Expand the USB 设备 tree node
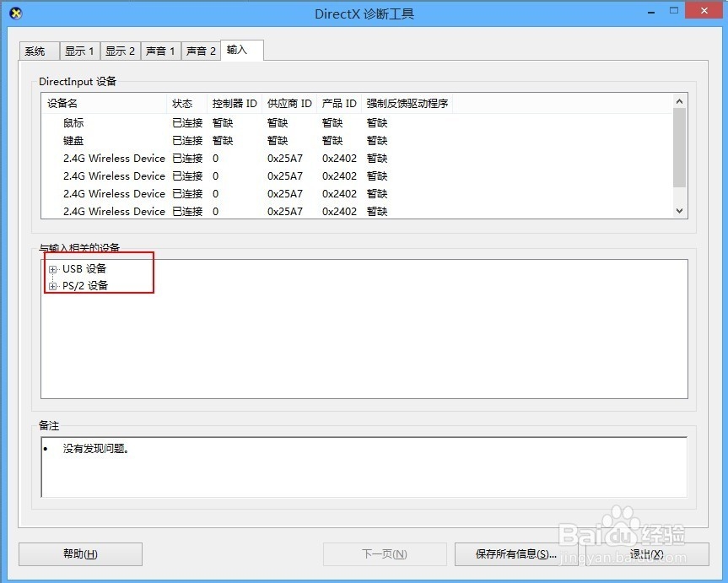This screenshot has height=583, width=728. [x=52, y=269]
